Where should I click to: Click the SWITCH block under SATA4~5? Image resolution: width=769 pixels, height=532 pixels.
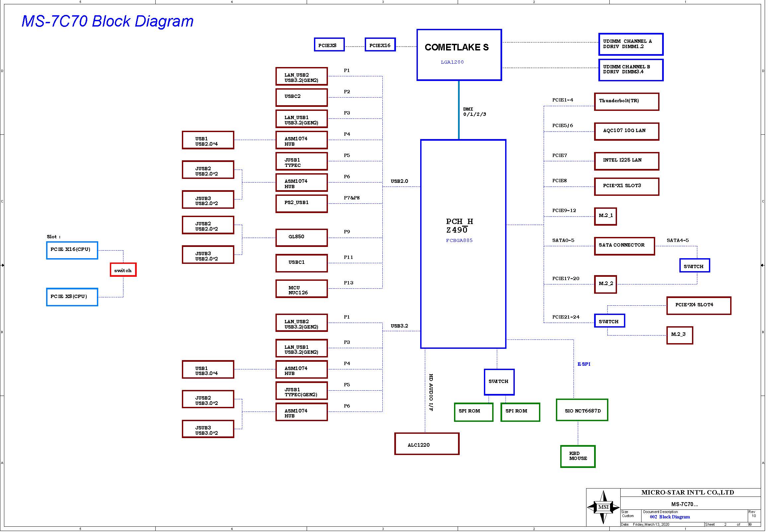pos(695,265)
